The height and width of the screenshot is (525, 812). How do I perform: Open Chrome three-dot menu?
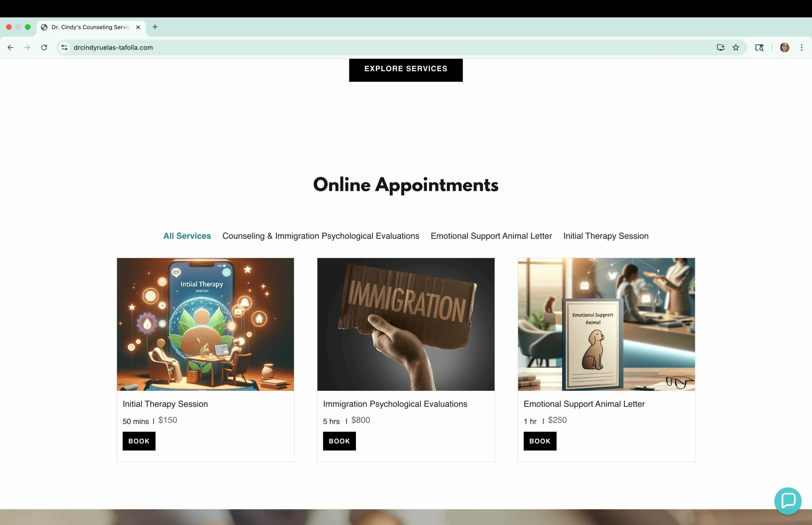click(801, 47)
